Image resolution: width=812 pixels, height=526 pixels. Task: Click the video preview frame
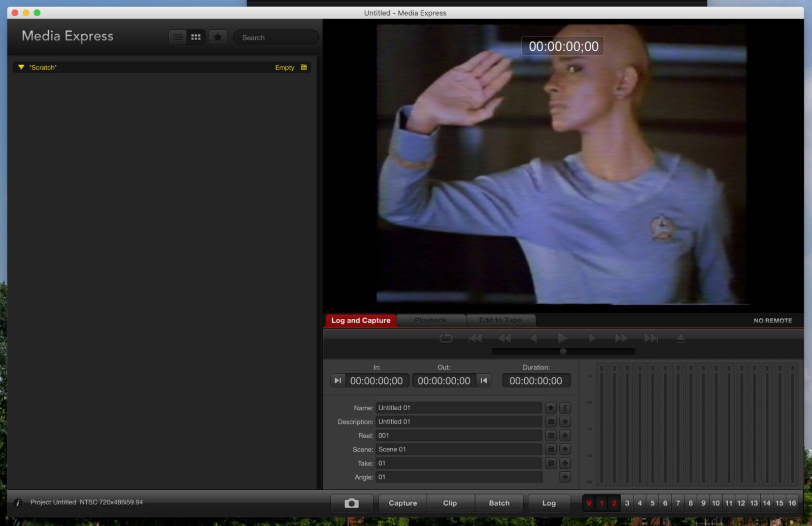[562, 164]
